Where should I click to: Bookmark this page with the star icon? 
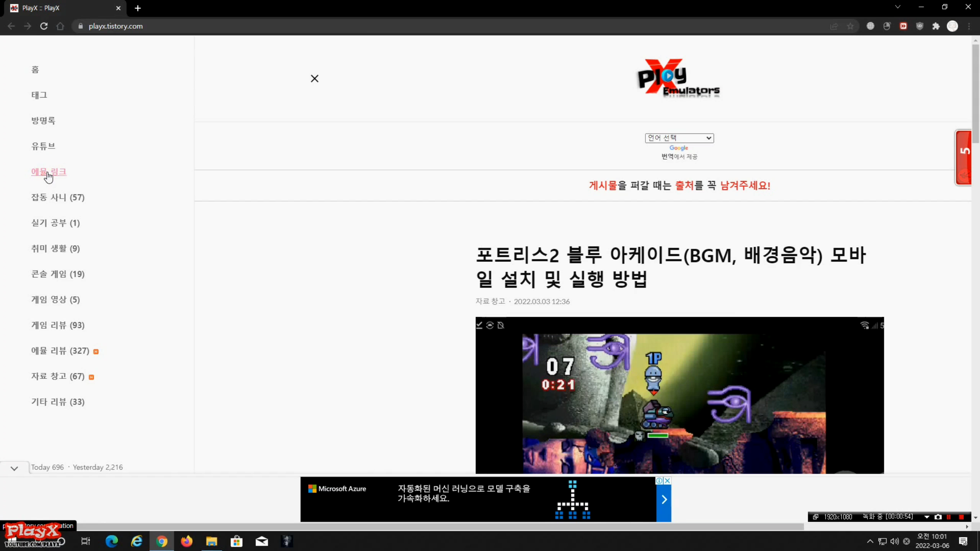pos(850,26)
